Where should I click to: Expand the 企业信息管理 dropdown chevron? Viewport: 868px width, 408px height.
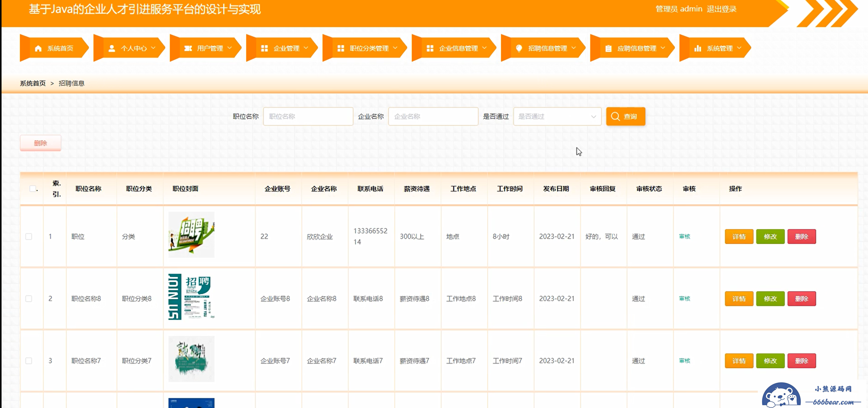coord(484,48)
